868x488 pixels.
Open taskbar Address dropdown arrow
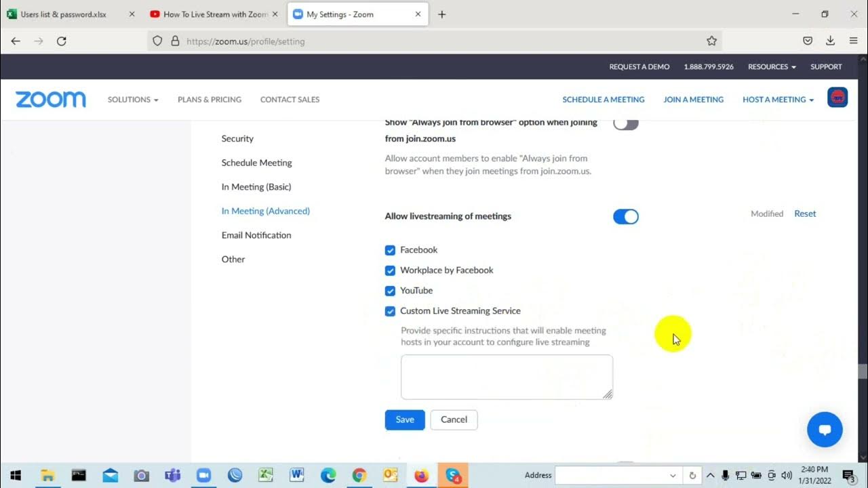(673, 475)
